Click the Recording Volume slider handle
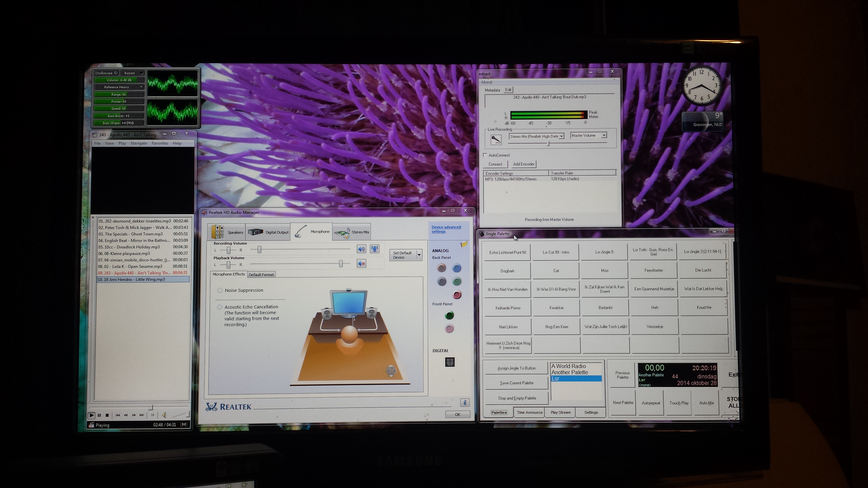The height and width of the screenshot is (488, 868). coord(259,249)
